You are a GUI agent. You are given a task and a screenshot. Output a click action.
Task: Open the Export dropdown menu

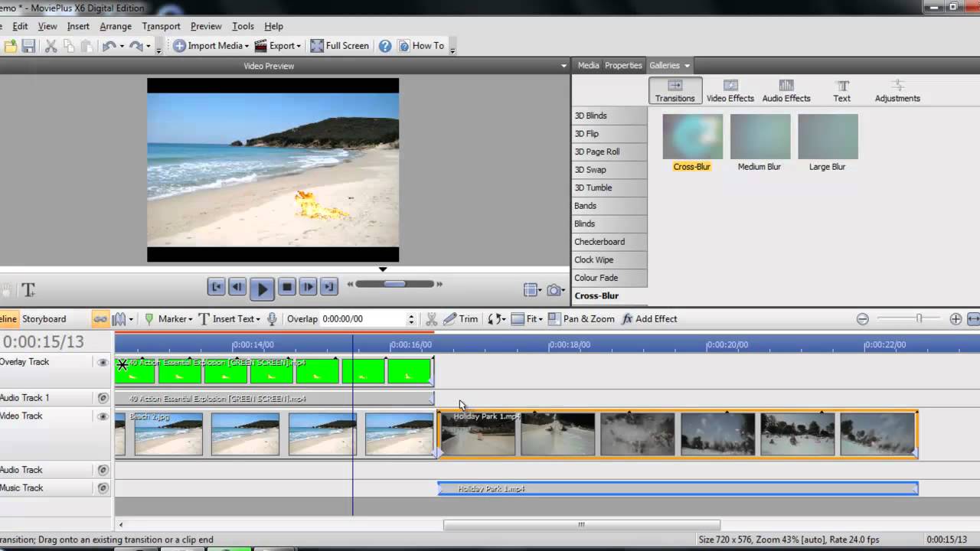(298, 46)
